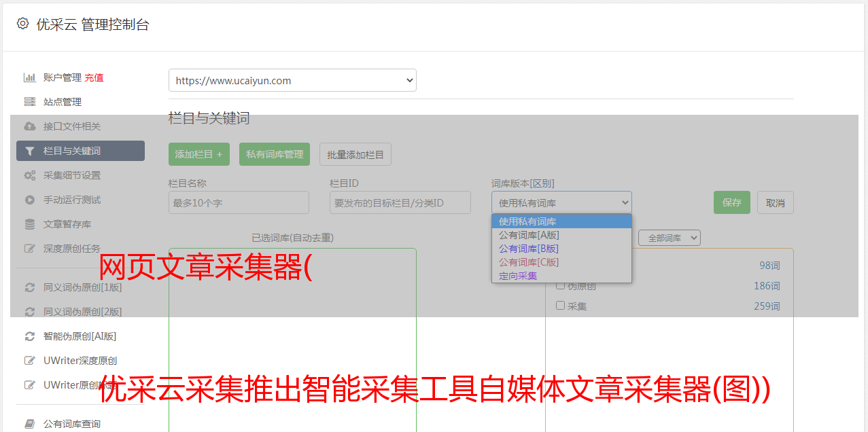Click the edit icon for 深度原创任务

tap(29, 249)
